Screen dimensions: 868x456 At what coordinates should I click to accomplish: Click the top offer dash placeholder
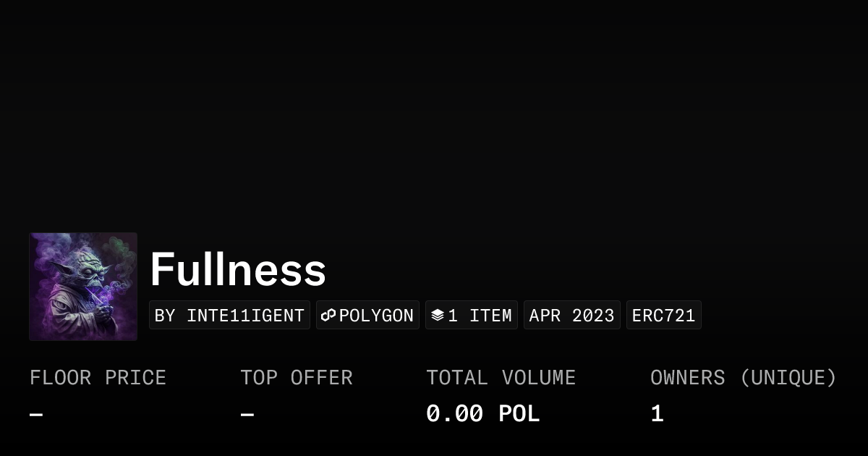tap(246, 413)
